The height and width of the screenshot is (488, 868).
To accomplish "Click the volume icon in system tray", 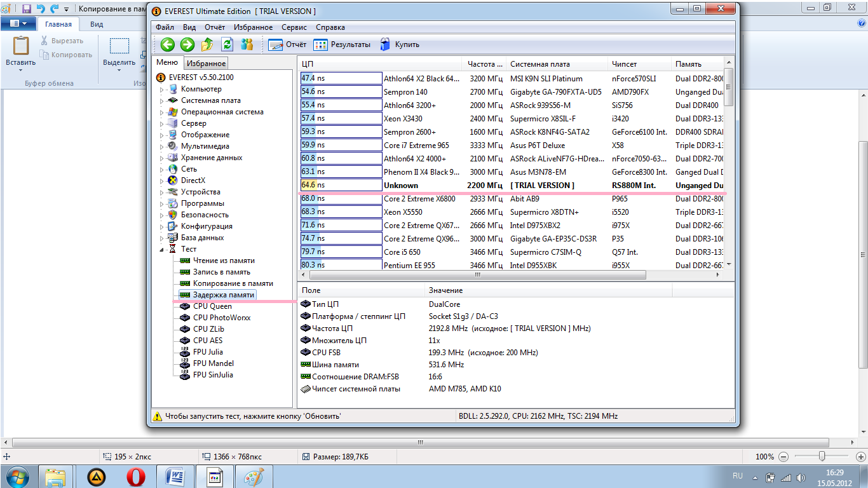I will tap(801, 477).
